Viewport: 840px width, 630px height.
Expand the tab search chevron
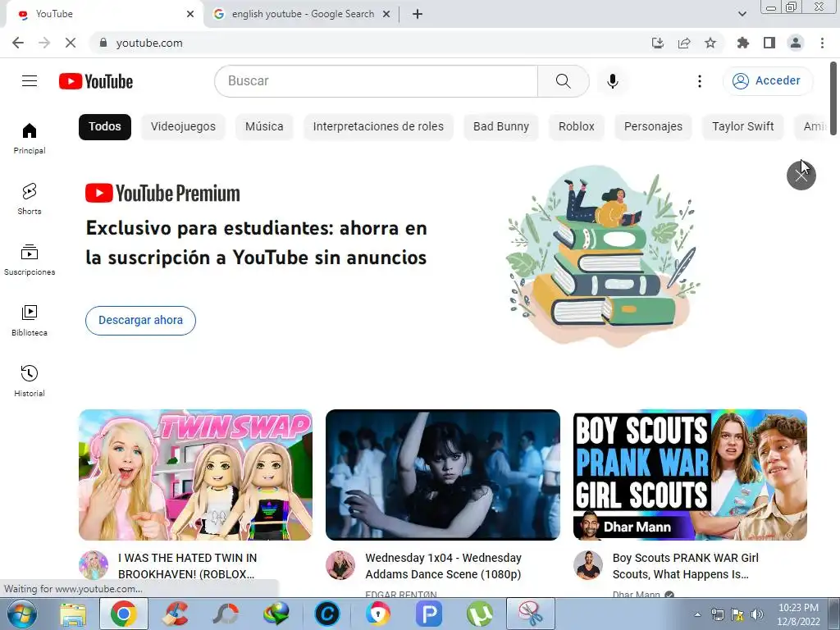[x=742, y=14]
